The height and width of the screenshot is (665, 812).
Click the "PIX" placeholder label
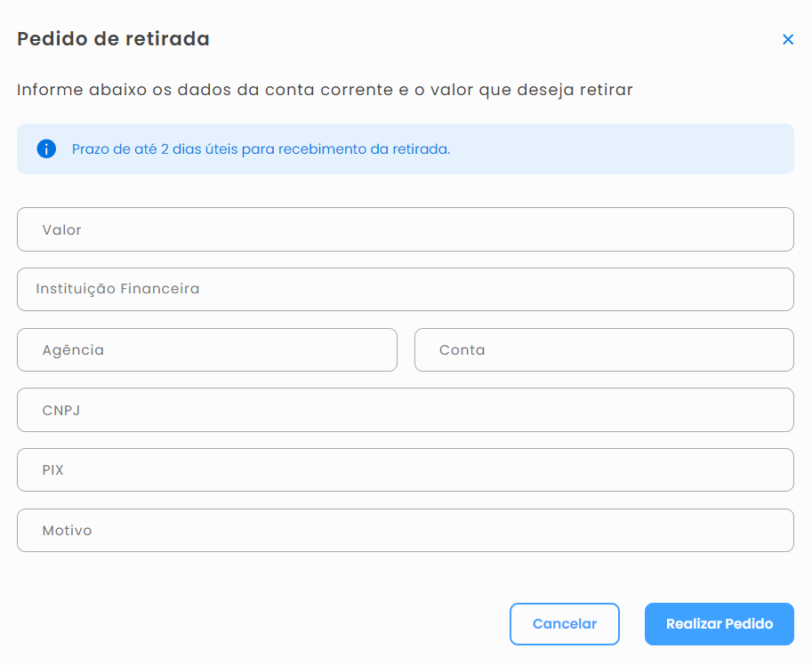point(52,470)
